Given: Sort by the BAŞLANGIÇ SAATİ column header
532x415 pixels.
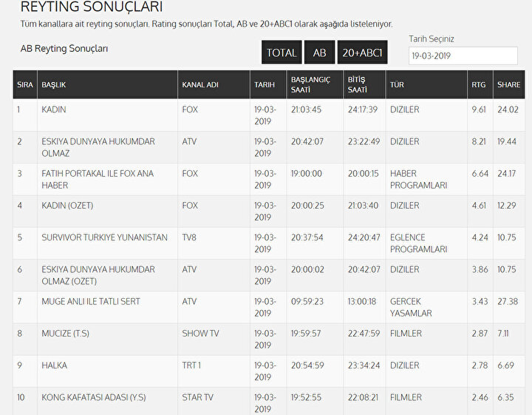Looking at the screenshot, I should (x=315, y=84).
